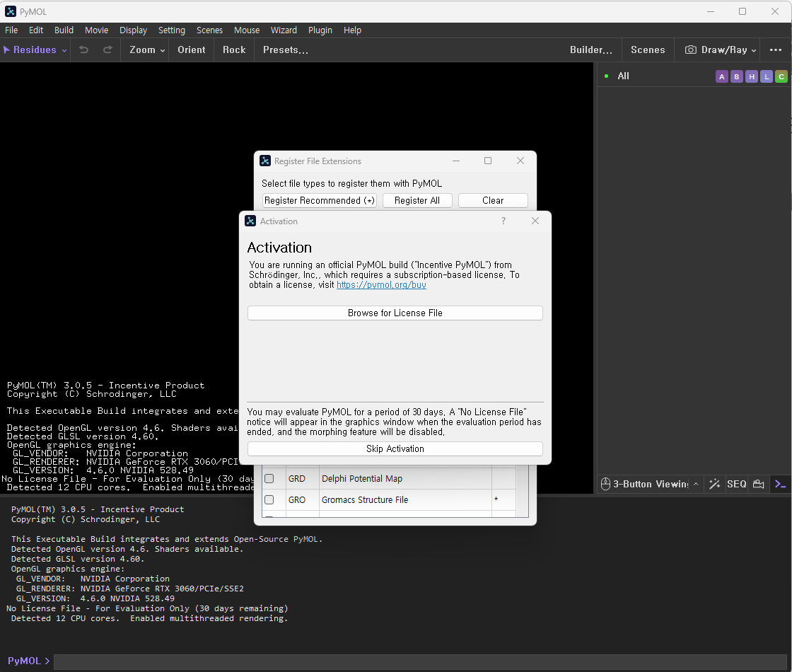The height and width of the screenshot is (672, 792).
Task: Click the PyMOL logo in main title bar
Action: click(11, 11)
